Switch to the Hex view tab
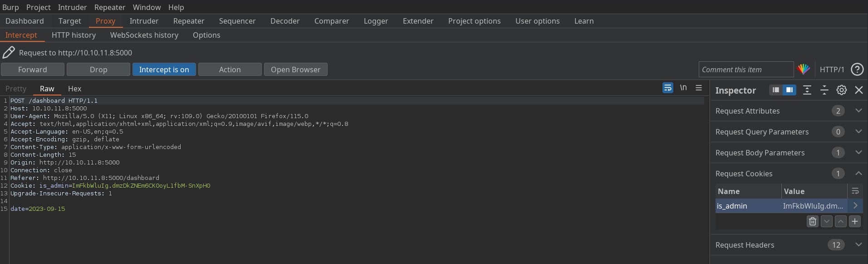 [x=75, y=89]
